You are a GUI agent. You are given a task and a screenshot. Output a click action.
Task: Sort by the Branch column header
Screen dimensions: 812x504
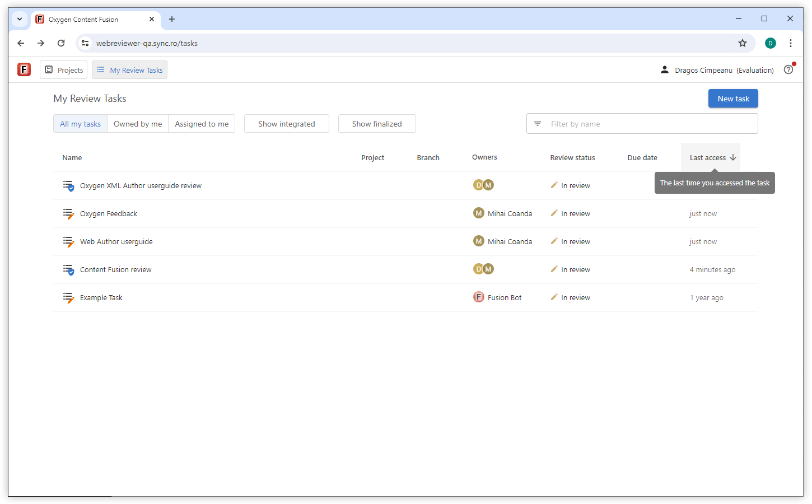click(x=428, y=158)
